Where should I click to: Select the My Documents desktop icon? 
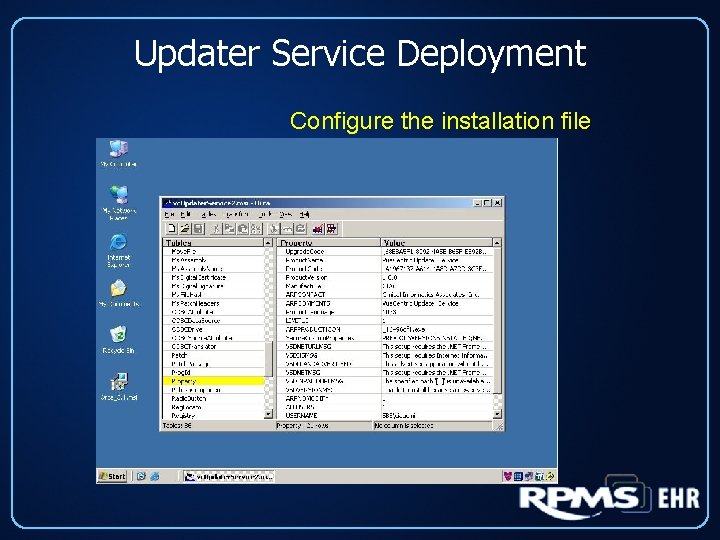(118, 293)
